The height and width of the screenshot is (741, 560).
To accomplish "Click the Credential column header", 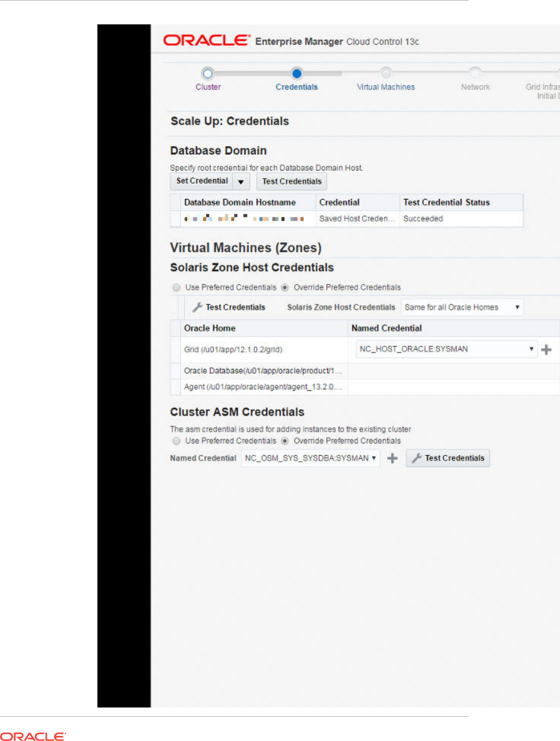I will click(358, 202).
